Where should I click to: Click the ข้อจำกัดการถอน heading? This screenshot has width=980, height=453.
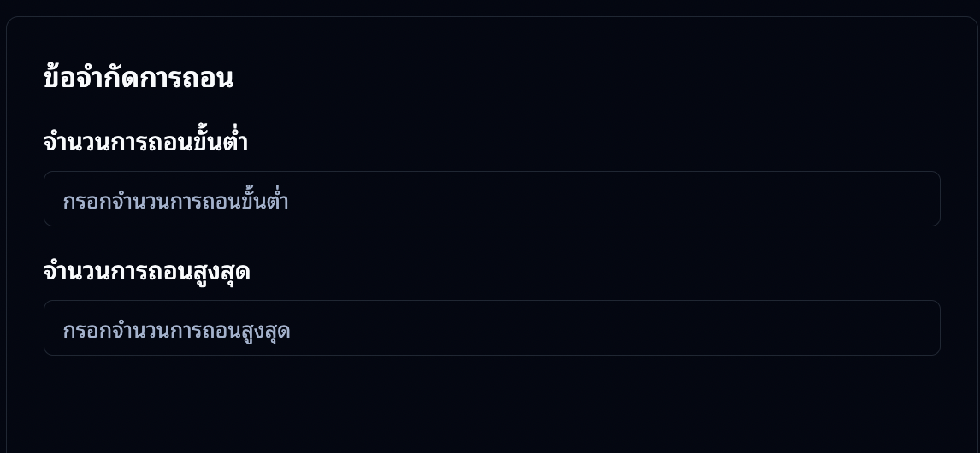(x=138, y=79)
